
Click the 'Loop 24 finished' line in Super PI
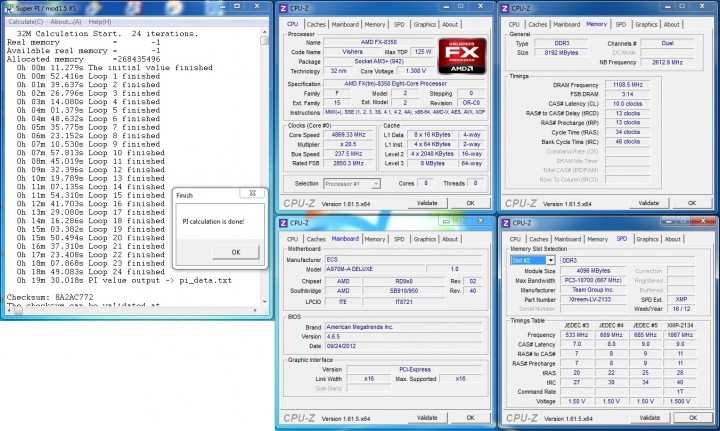88,272
